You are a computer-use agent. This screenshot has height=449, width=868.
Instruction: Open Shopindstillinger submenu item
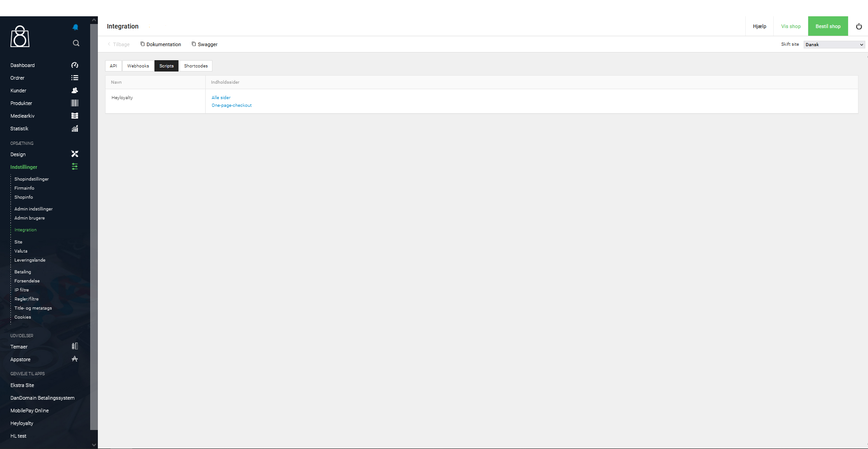click(31, 179)
